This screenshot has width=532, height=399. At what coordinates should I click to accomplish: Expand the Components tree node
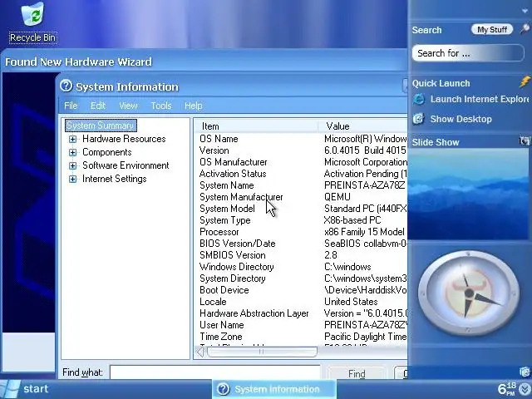pyautogui.click(x=72, y=152)
